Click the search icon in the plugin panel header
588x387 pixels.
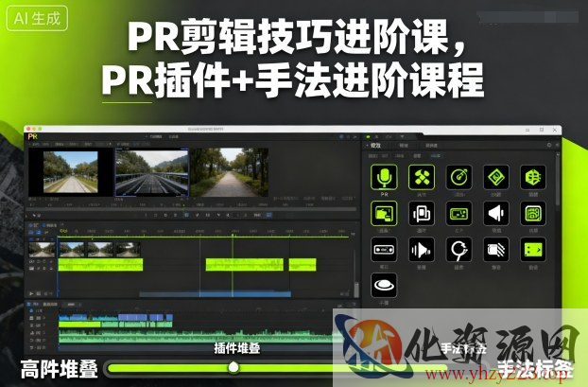pos(549,146)
